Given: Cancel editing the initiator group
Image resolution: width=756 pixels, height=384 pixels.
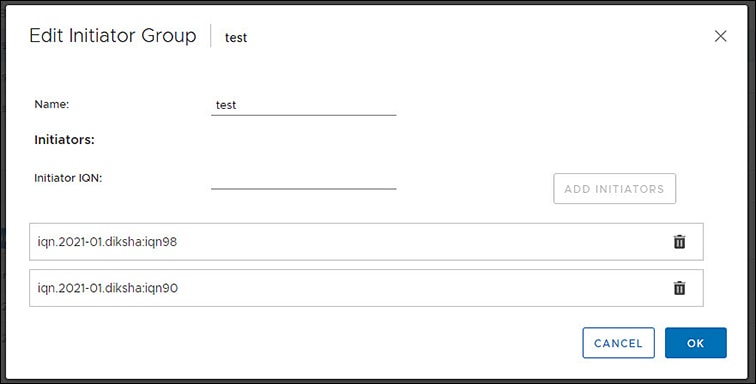Looking at the screenshot, I should click(x=618, y=343).
